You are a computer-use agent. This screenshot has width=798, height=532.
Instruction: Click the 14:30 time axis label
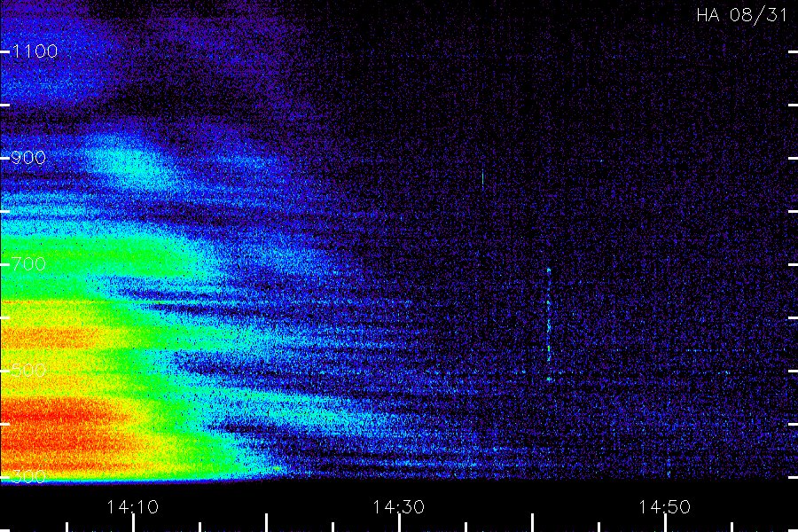pos(398,506)
